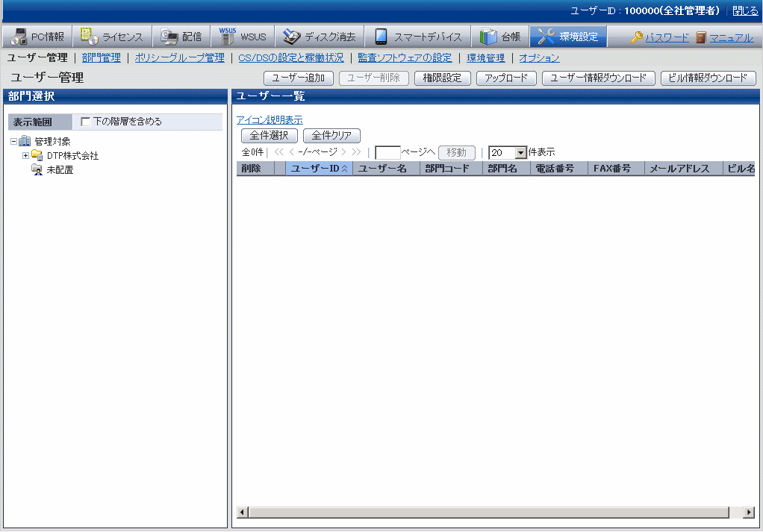763x532 pixels.
Task: Expand the DTP株式会社 tree node
Action: (25, 156)
